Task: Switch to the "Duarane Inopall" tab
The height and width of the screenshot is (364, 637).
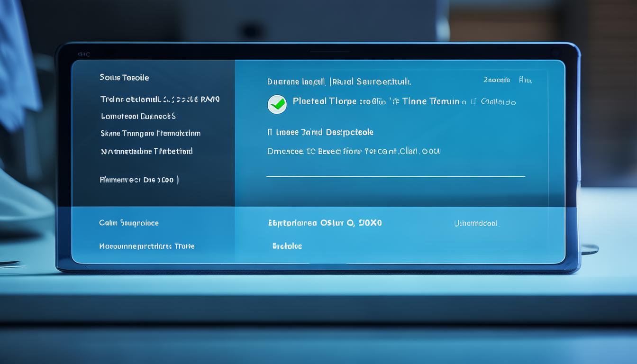Action: pyautogui.click(x=296, y=82)
